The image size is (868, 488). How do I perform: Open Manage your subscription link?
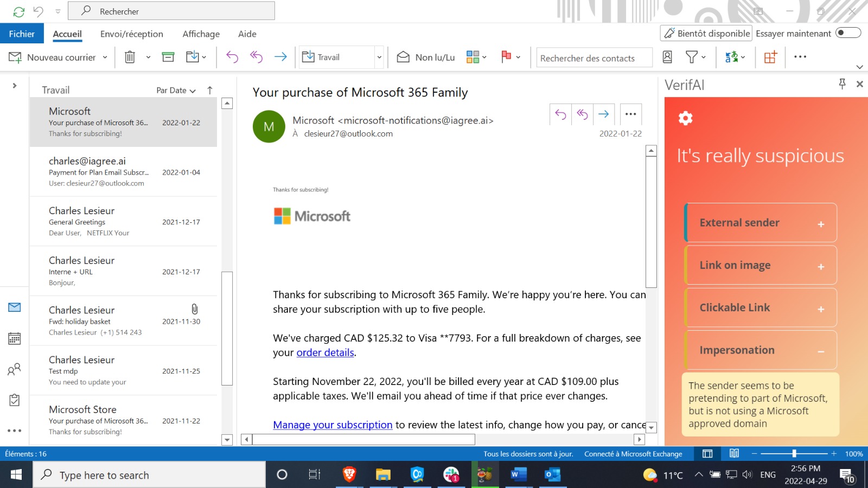point(333,425)
